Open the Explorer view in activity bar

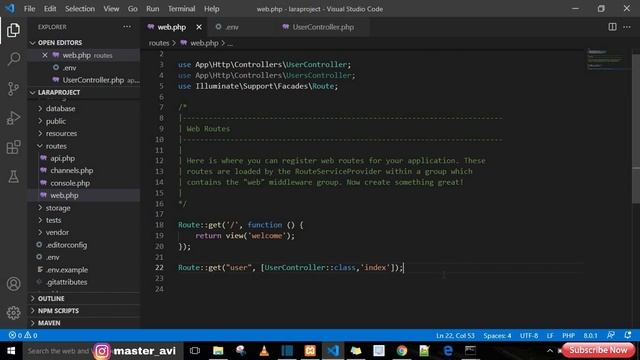(x=13, y=30)
